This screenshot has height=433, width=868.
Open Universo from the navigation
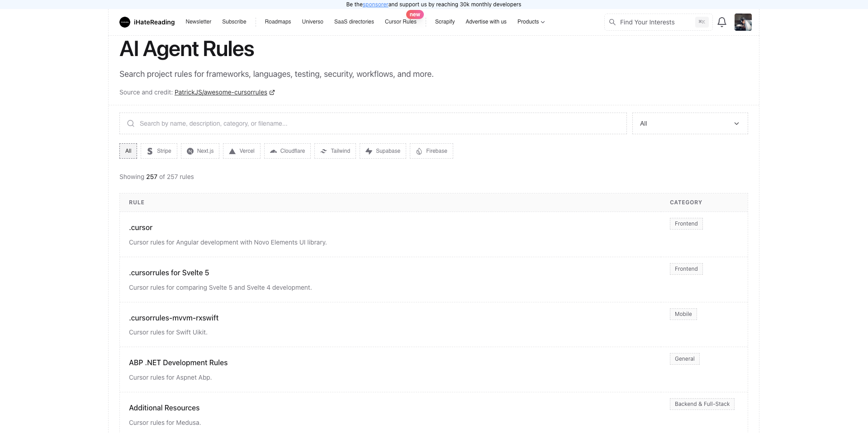(x=313, y=22)
